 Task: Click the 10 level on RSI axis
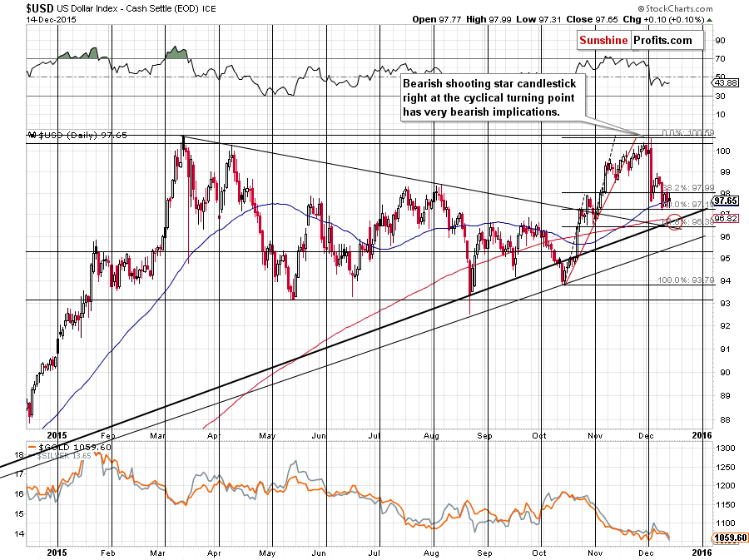click(721, 114)
